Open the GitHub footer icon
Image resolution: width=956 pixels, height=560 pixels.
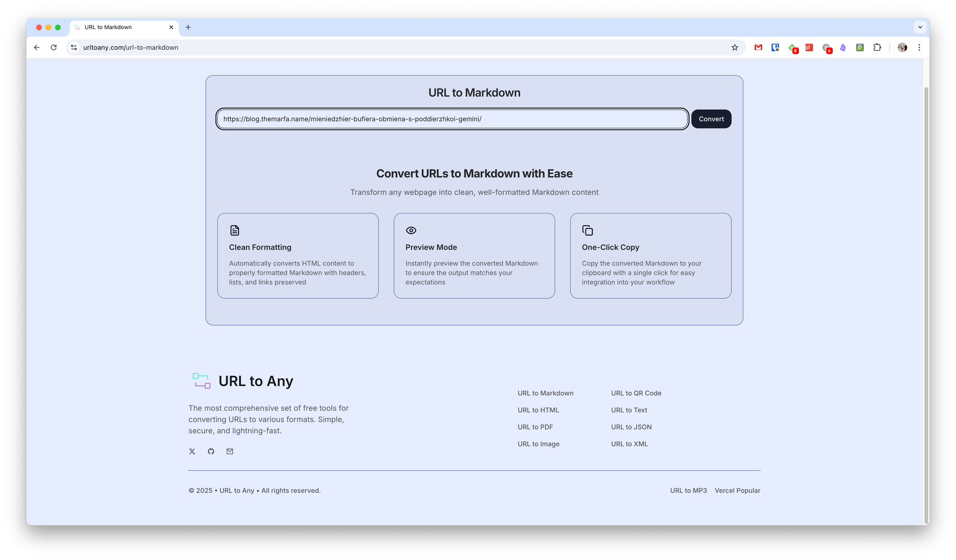point(211,451)
